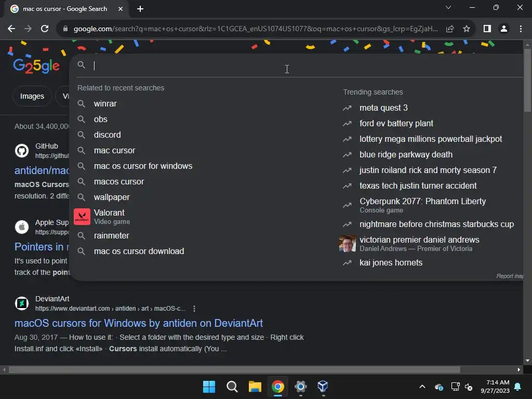Open the Chrome three-dot menu
Viewport: 532px width, 399px height.
coord(521,29)
